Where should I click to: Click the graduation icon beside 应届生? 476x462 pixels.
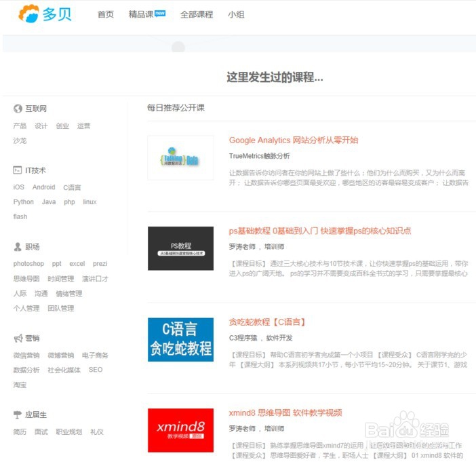18,415
